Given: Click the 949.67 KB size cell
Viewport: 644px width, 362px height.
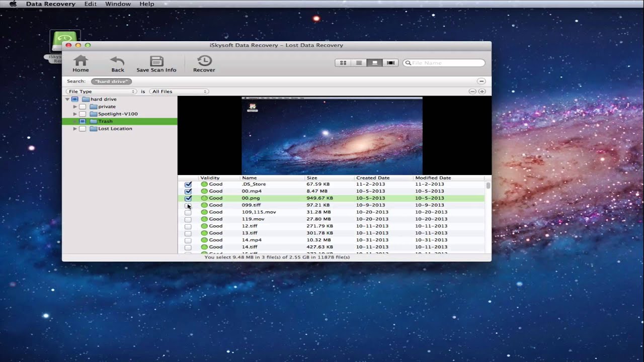Looking at the screenshot, I should 319,198.
